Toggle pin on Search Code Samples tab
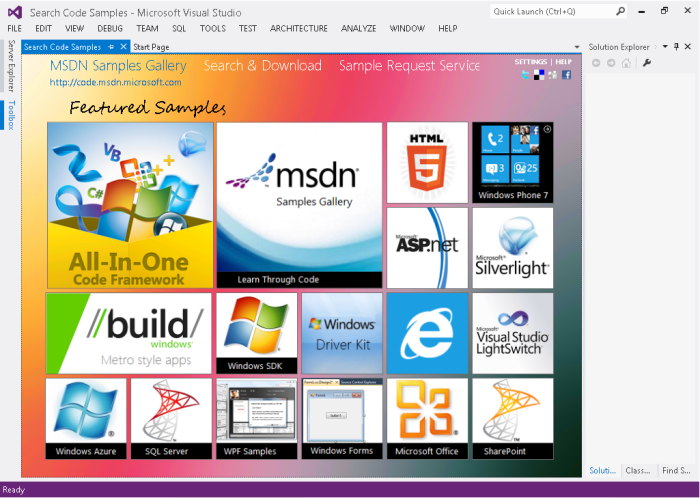Screen dimensions: 700x498 pos(111,46)
